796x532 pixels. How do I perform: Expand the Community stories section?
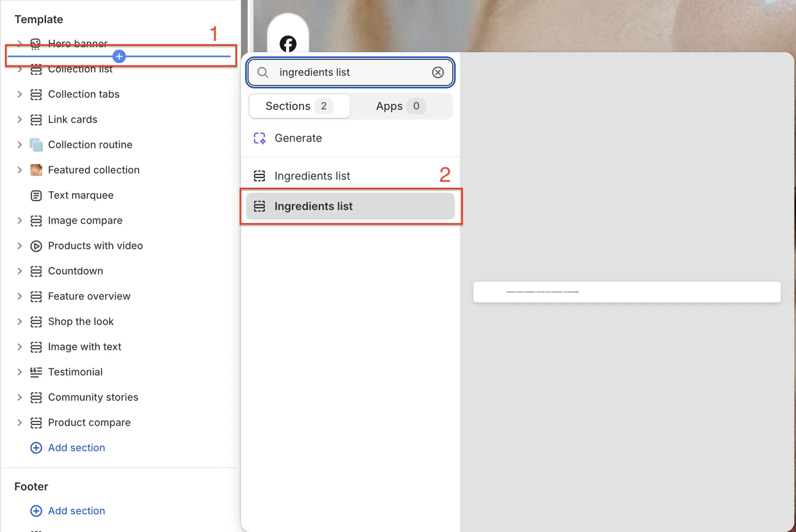[19, 397]
